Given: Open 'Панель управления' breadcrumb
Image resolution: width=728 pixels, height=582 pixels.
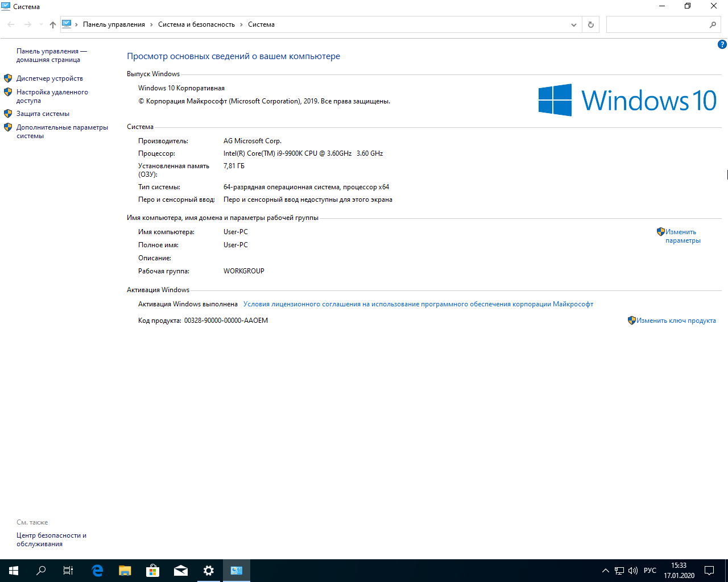Looking at the screenshot, I should [114, 24].
